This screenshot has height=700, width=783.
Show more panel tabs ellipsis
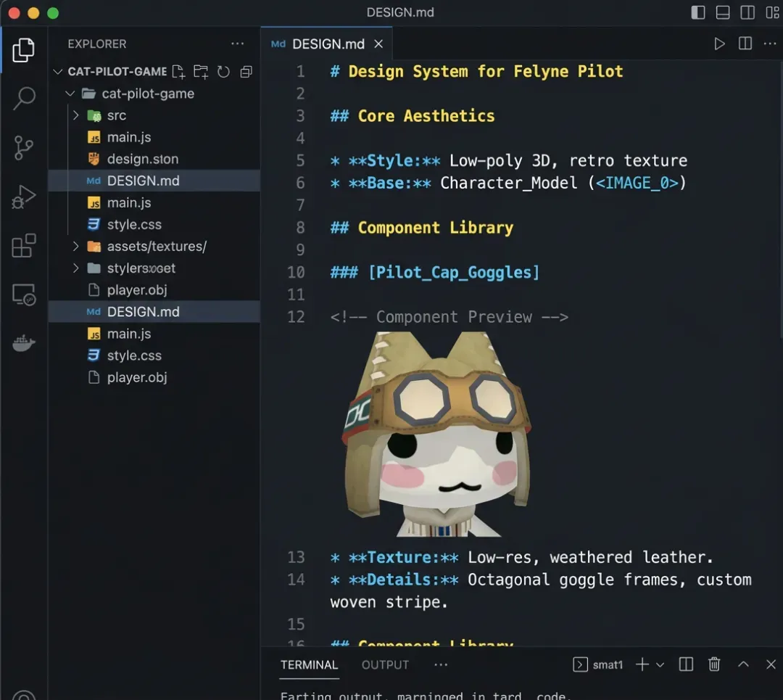coord(441,665)
